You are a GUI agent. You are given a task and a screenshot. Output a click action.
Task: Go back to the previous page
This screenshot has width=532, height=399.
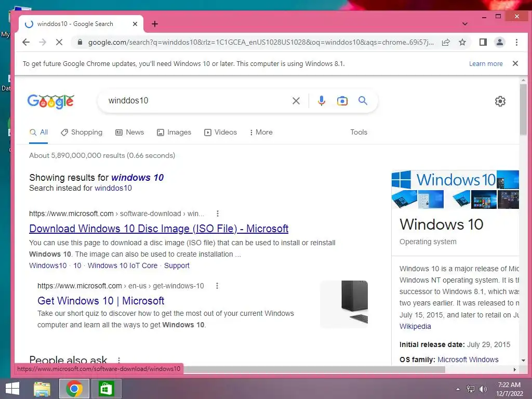[x=26, y=42]
